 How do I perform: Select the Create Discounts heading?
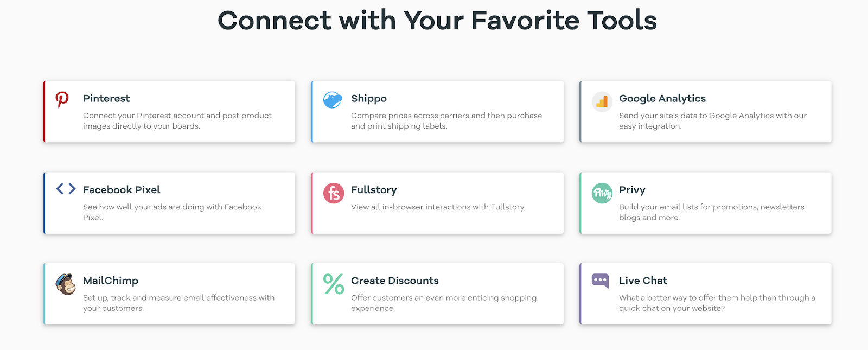pos(394,281)
